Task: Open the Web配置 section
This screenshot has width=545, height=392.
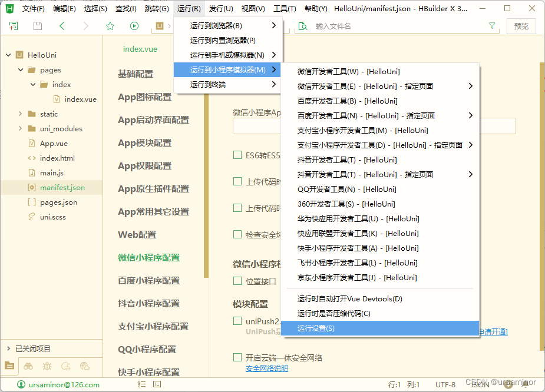Action: coord(137,235)
